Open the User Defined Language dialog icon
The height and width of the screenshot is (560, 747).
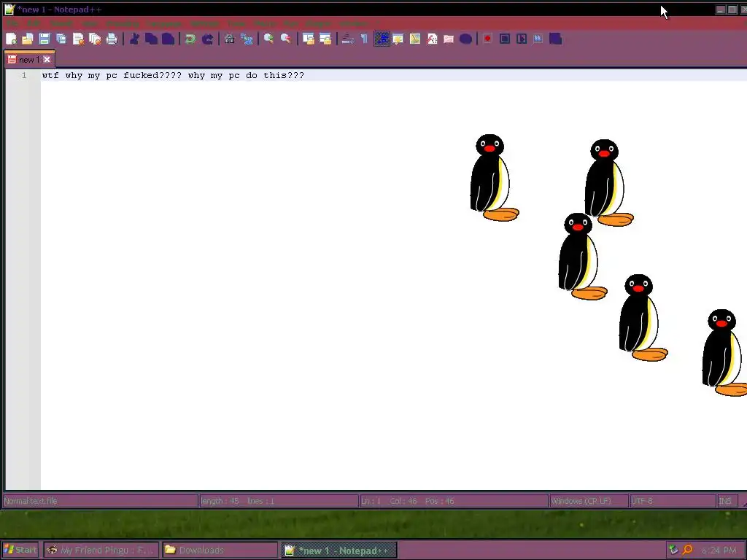pyautogui.click(x=398, y=39)
